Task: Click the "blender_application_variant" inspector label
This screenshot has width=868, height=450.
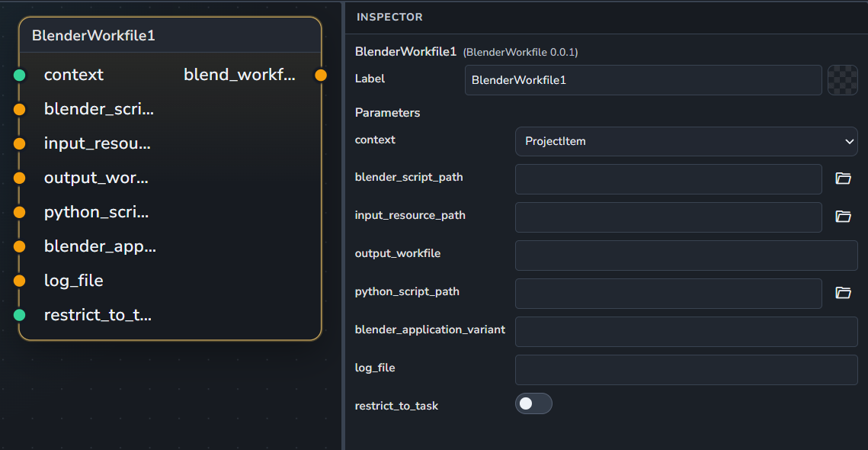Action: click(430, 329)
